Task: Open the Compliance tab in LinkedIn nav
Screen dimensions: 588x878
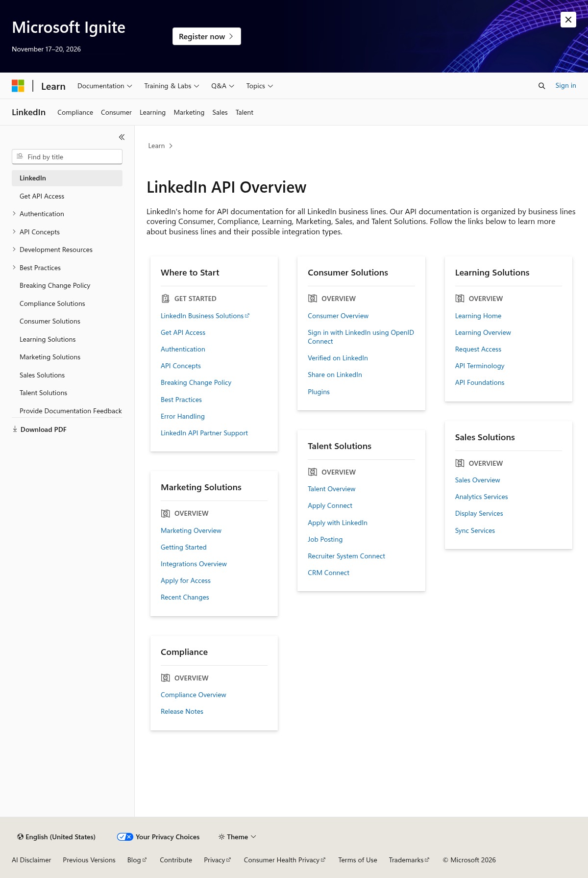Action: [75, 112]
